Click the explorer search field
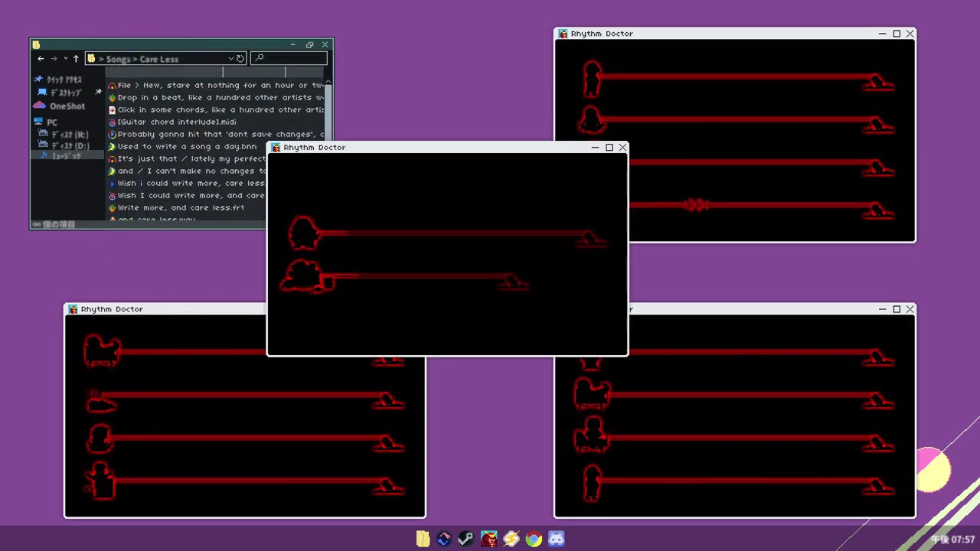This screenshot has width=980, height=551. [289, 59]
